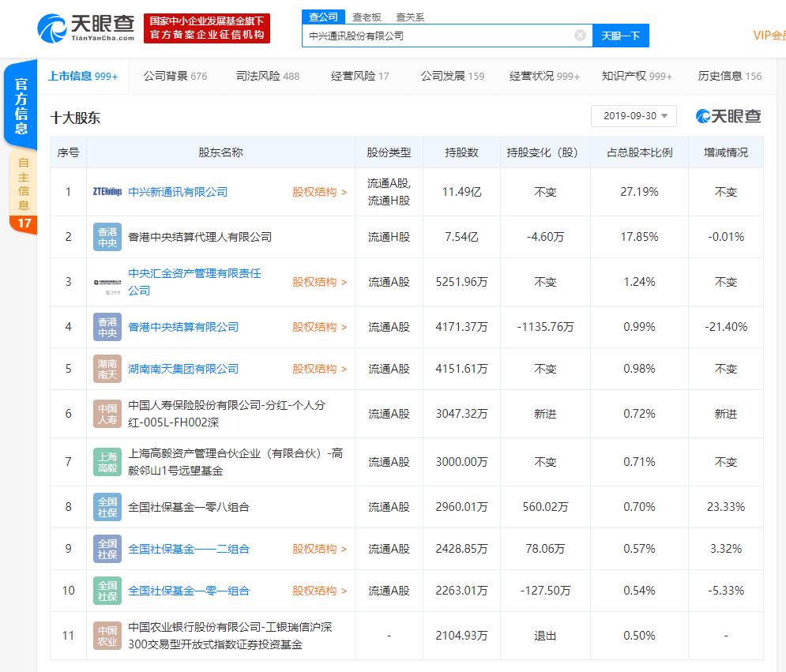786x672 pixels.
Task: Click the 上海高毅 shareholder icon
Action: pyautogui.click(x=107, y=462)
